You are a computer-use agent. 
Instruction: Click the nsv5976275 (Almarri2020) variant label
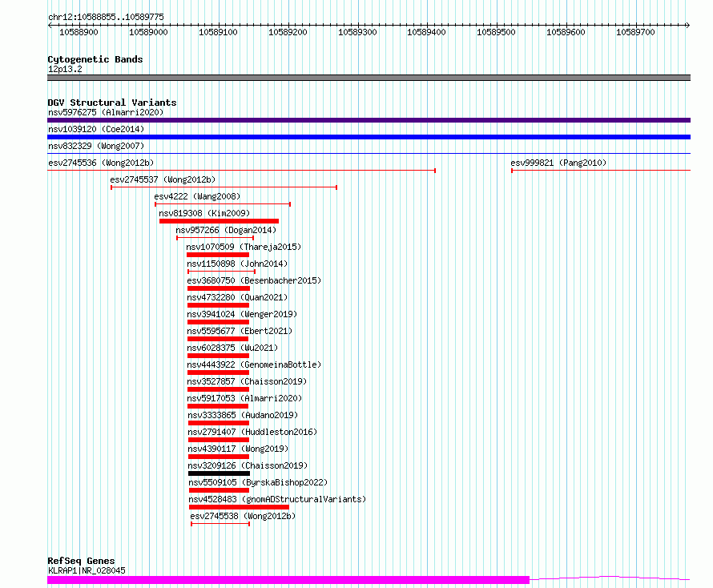(106, 112)
